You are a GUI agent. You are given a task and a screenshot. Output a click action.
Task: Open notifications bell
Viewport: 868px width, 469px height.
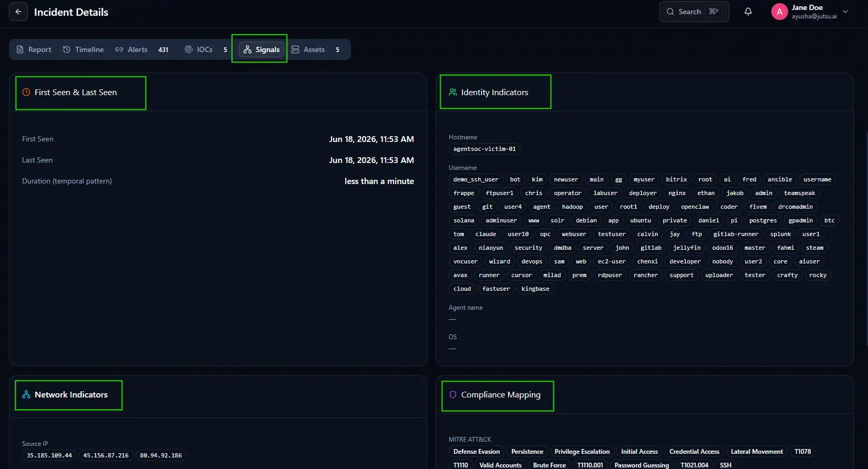tap(748, 12)
